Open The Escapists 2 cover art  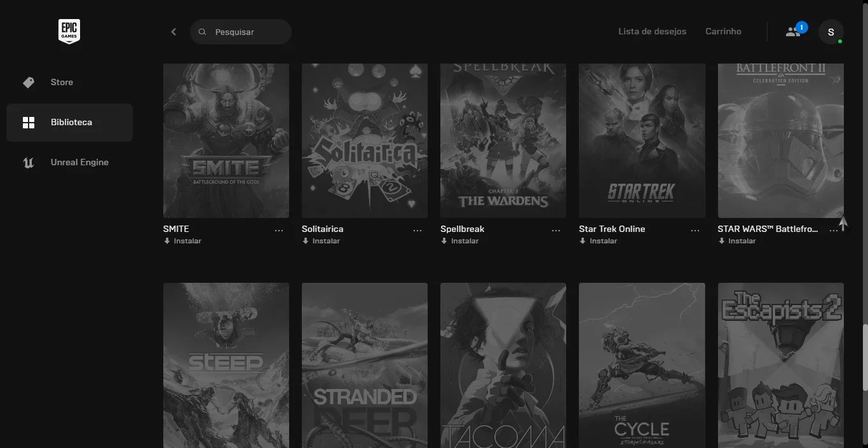781,365
